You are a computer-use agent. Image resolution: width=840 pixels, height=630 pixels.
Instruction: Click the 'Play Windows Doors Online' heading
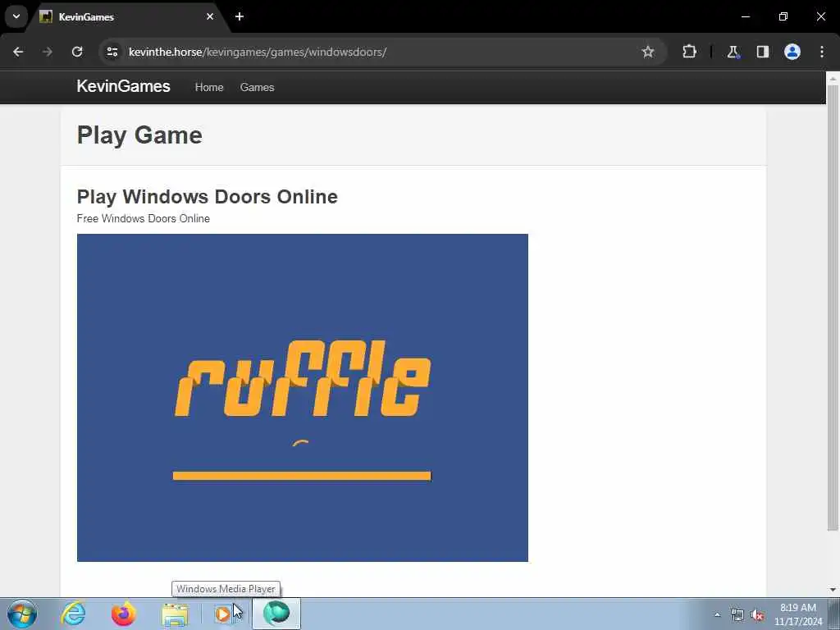(x=208, y=197)
